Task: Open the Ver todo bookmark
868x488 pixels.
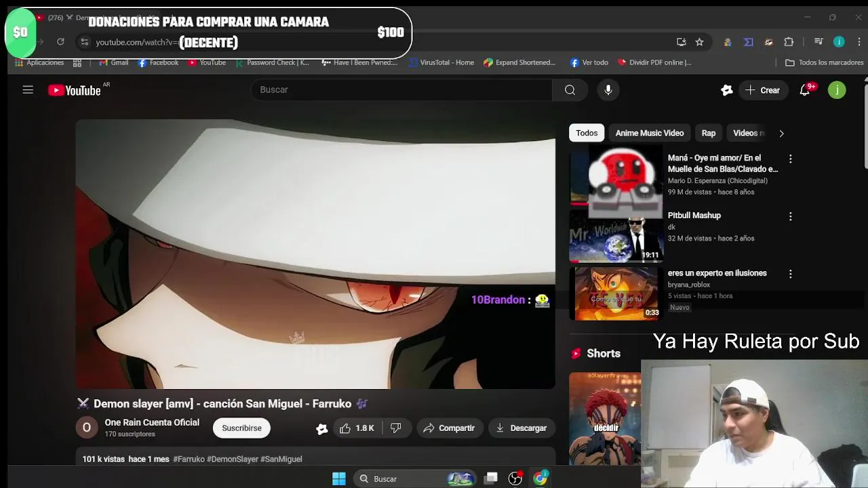Action: pyautogui.click(x=589, y=62)
